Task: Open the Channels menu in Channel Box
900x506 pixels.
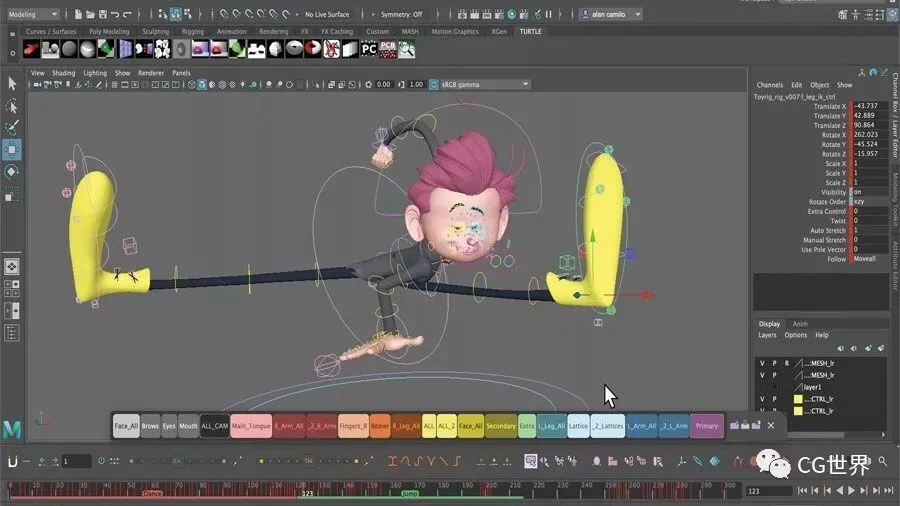Action: coord(770,85)
